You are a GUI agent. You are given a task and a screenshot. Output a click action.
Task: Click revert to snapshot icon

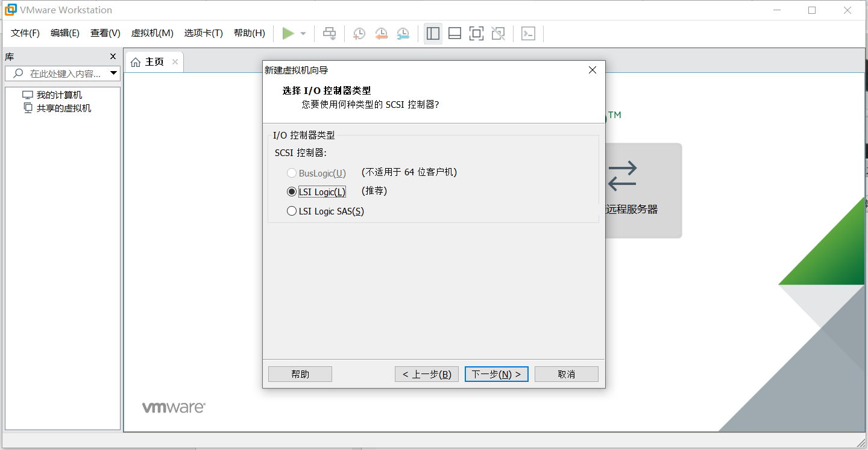tap(381, 34)
